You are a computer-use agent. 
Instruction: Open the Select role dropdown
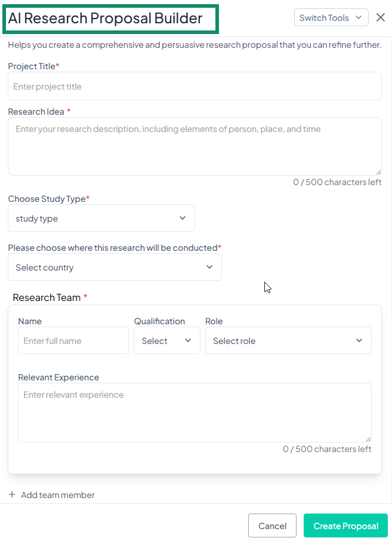tap(288, 340)
